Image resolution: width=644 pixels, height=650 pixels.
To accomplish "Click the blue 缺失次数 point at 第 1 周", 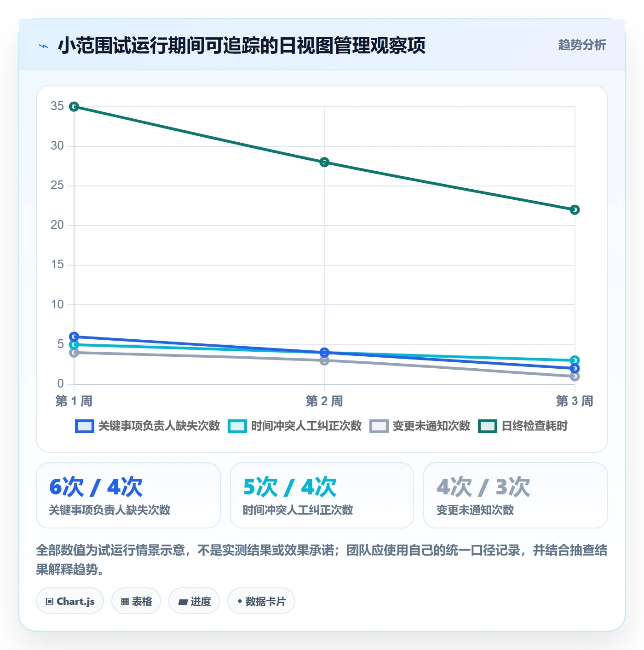I will tap(74, 337).
